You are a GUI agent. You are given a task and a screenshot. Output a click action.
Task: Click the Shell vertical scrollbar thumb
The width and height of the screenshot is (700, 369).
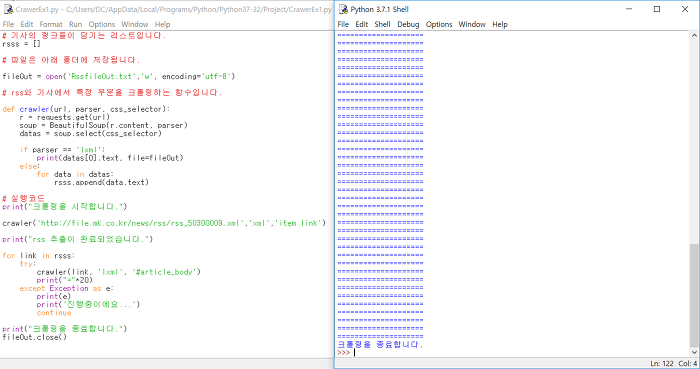pos(694,295)
